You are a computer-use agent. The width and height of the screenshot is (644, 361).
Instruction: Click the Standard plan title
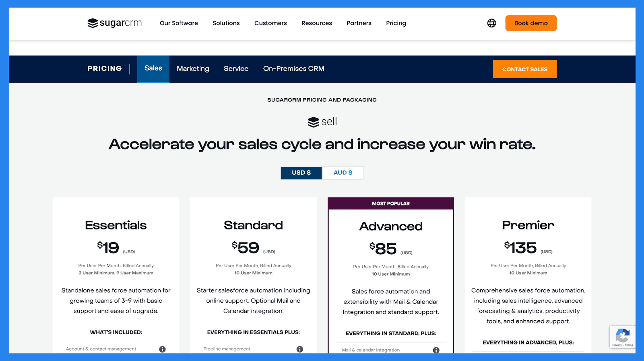pos(253,225)
